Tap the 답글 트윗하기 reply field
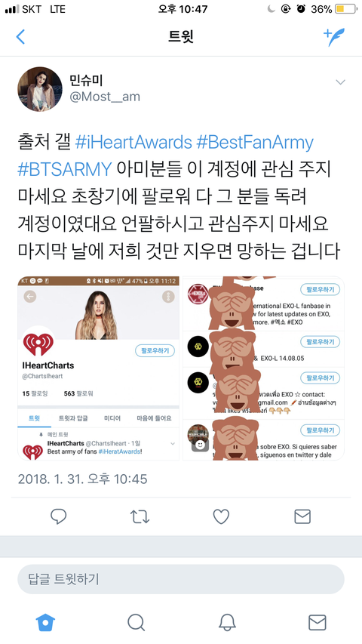Viewport: 362px width, 644px height. coord(181,579)
